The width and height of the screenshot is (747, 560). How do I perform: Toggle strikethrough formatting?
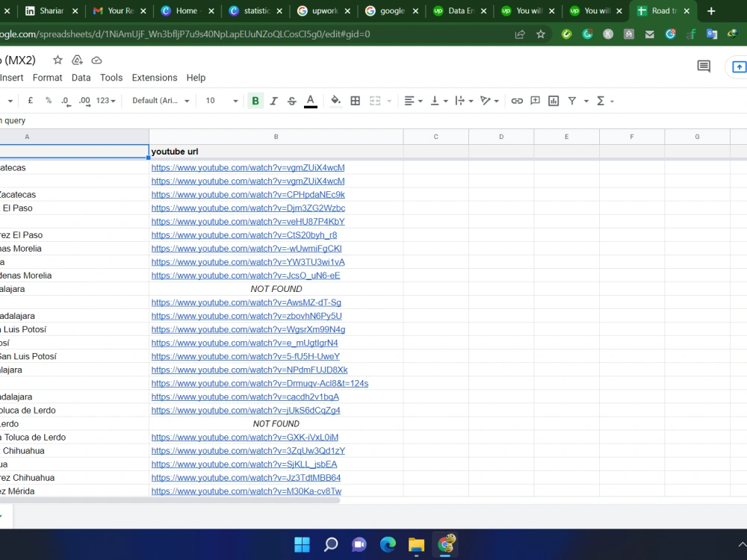[291, 101]
